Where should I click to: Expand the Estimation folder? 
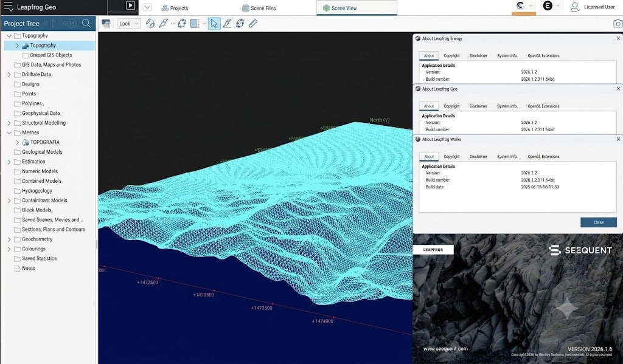(x=9, y=162)
